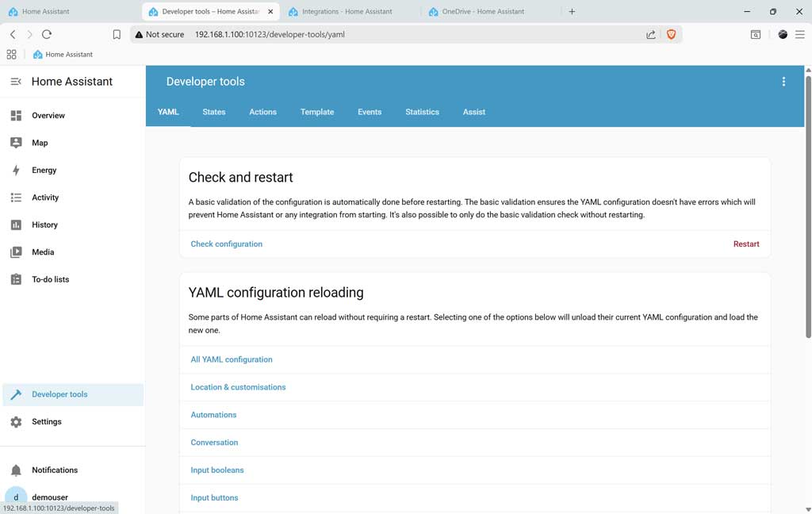The image size is (812, 514).
Task: Open Notifications in sidebar
Action: coord(72,470)
